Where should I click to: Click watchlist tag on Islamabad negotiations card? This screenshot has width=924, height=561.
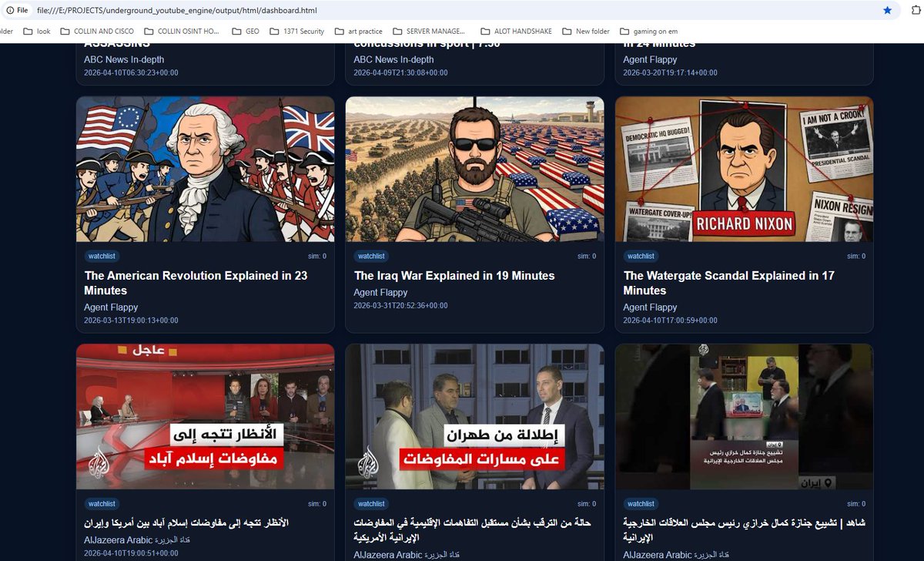(102, 504)
